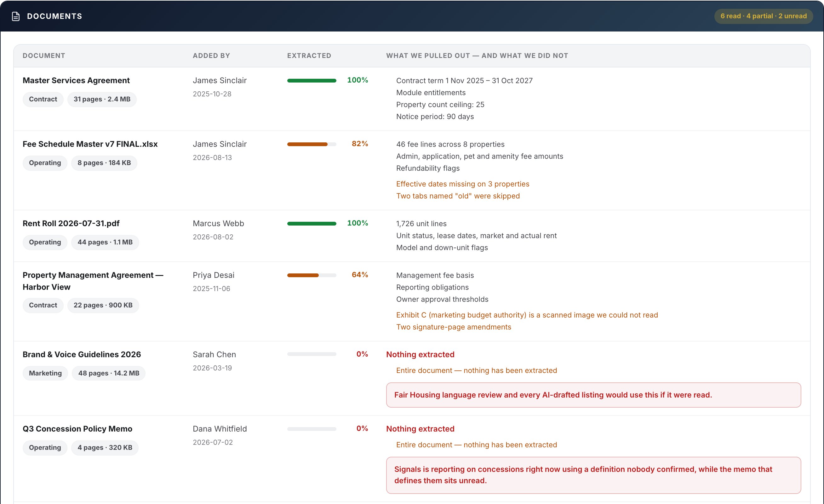Viewport: 824px width, 504px height.
Task: Click '1,726 unit lines' text
Action: click(421, 224)
